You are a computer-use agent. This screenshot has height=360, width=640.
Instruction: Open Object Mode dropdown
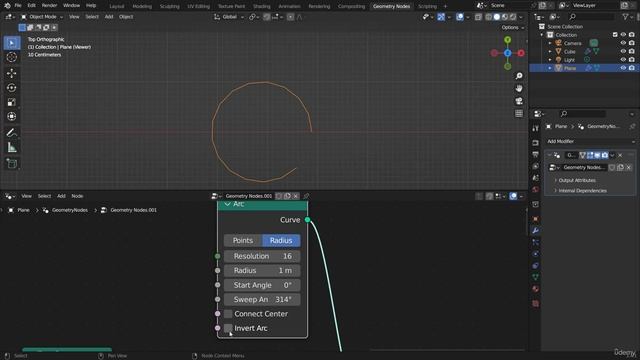(x=42, y=17)
